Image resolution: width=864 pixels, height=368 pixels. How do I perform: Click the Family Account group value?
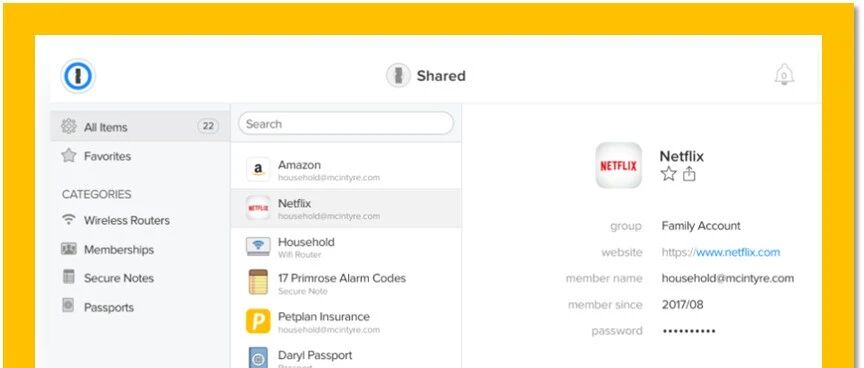701,226
